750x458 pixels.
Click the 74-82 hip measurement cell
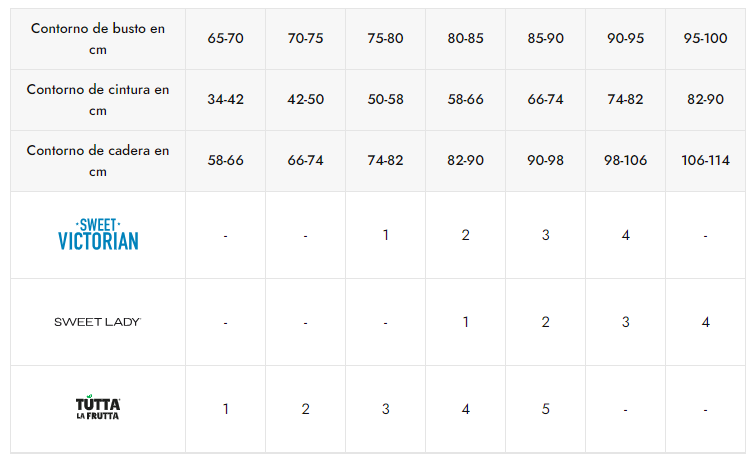pos(386,161)
